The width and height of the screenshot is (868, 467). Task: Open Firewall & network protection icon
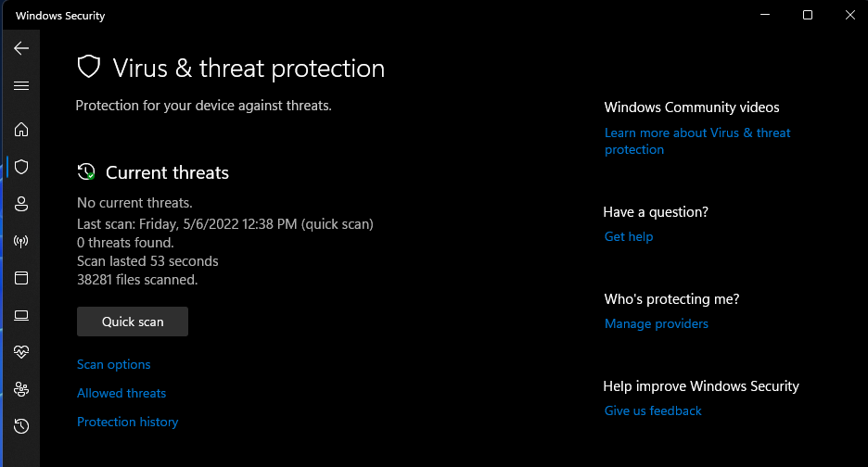click(21, 241)
